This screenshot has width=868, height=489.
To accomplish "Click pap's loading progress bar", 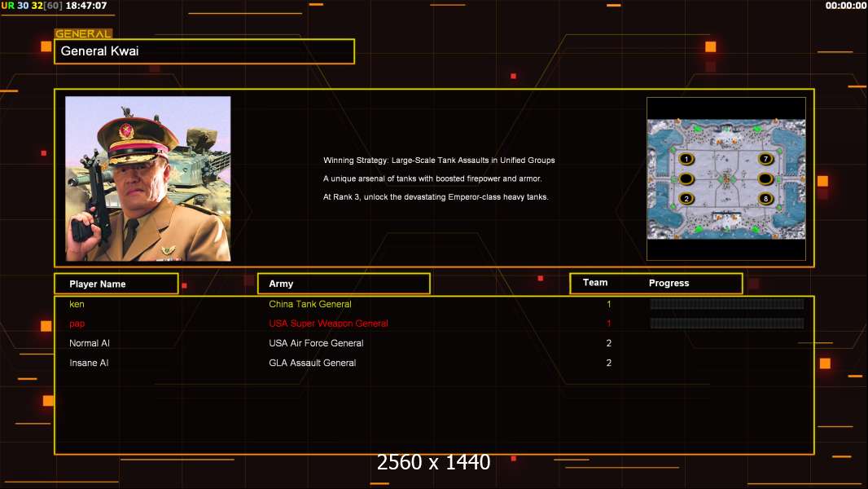I will (727, 323).
